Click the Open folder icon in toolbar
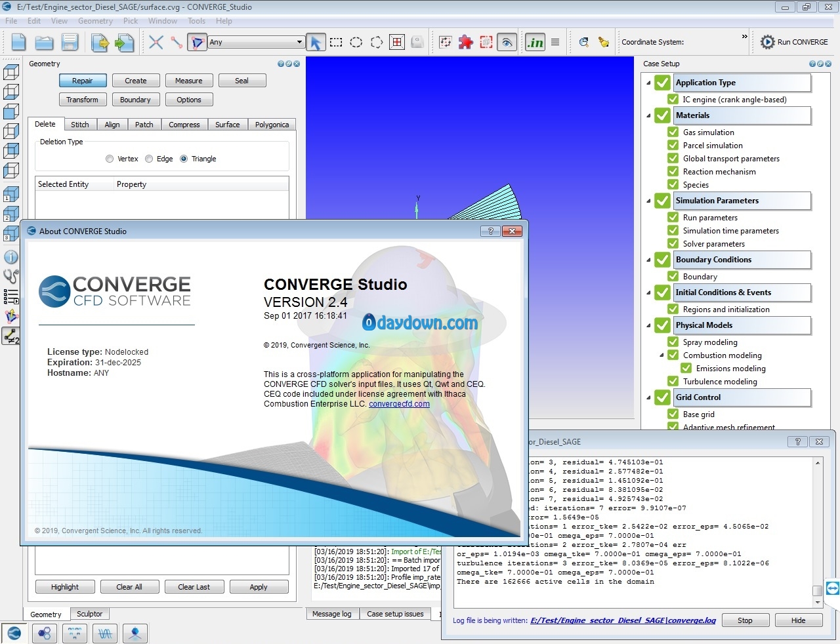 click(x=44, y=43)
